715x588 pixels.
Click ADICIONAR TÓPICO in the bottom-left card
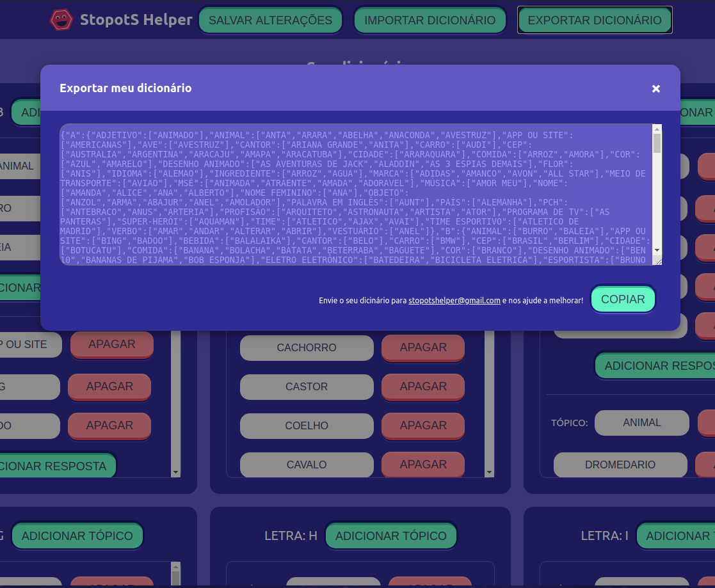coord(77,536)
